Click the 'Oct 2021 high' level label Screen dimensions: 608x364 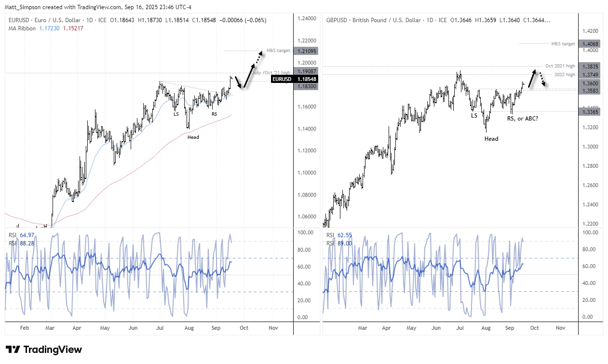click(x=560, y=66)
